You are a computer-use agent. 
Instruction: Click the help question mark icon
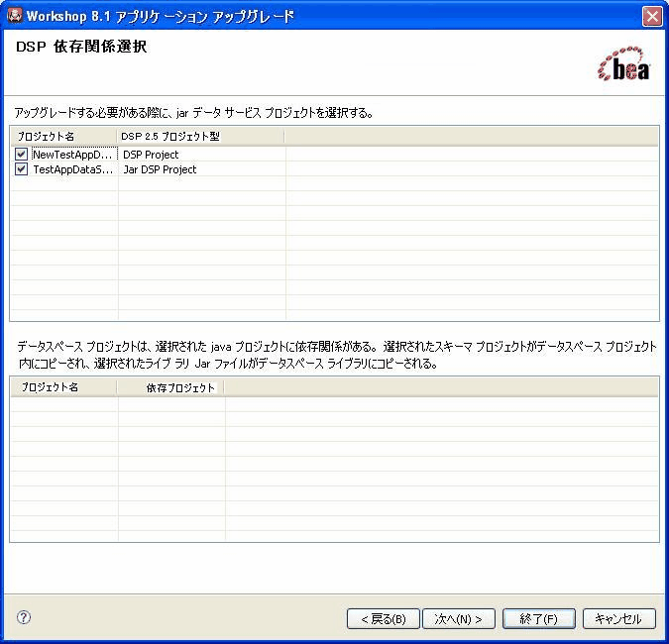tap(24, 617)
